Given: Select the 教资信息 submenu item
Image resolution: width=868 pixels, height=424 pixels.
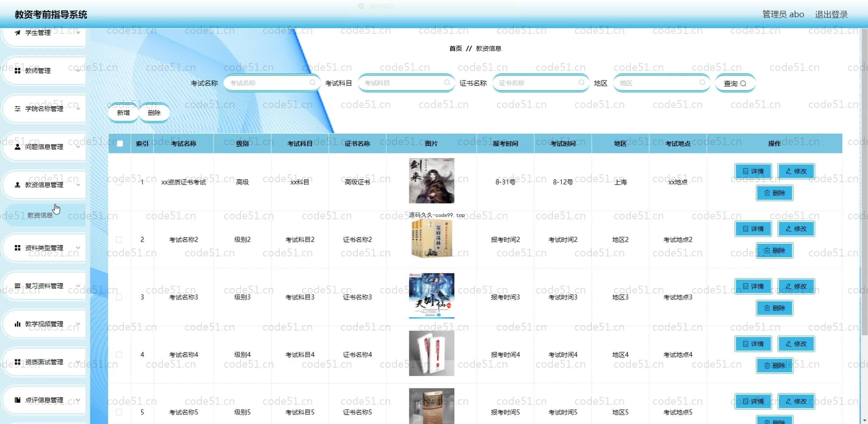Looking at the screenshot, I should 44,215.
